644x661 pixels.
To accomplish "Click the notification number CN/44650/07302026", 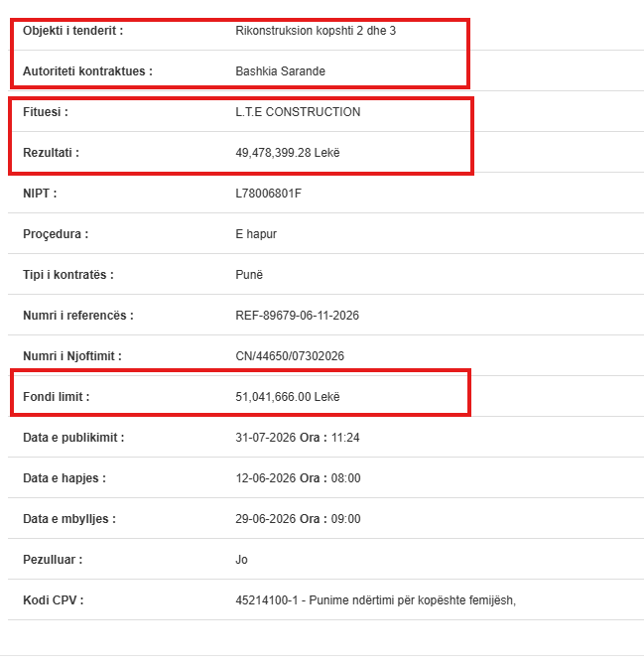I will coord(290,356).
